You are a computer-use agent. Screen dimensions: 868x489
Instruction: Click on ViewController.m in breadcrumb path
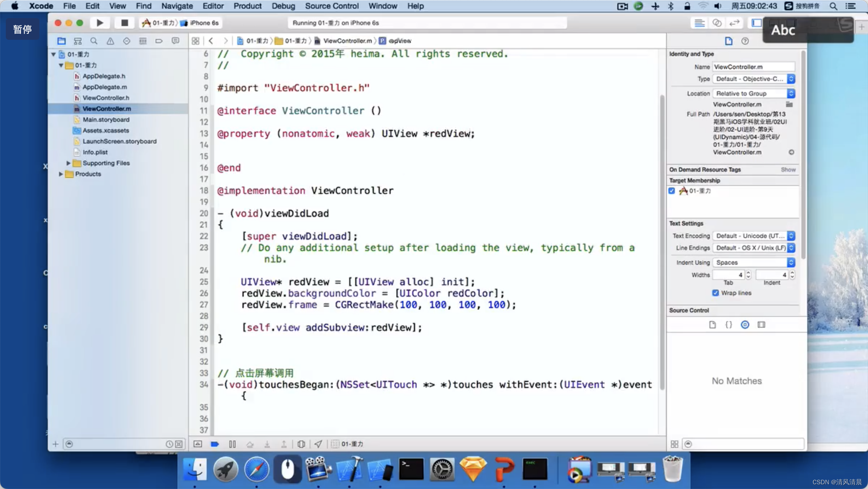346,41
